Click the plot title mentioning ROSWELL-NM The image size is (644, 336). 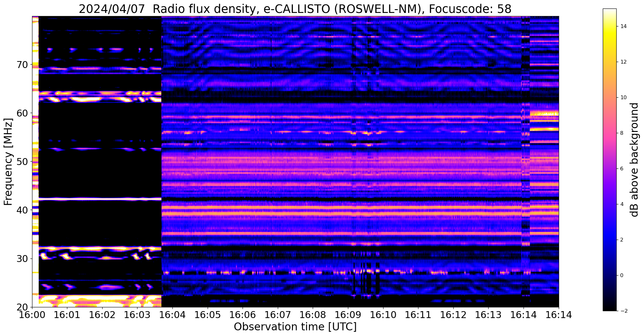(x=295, y=9)
